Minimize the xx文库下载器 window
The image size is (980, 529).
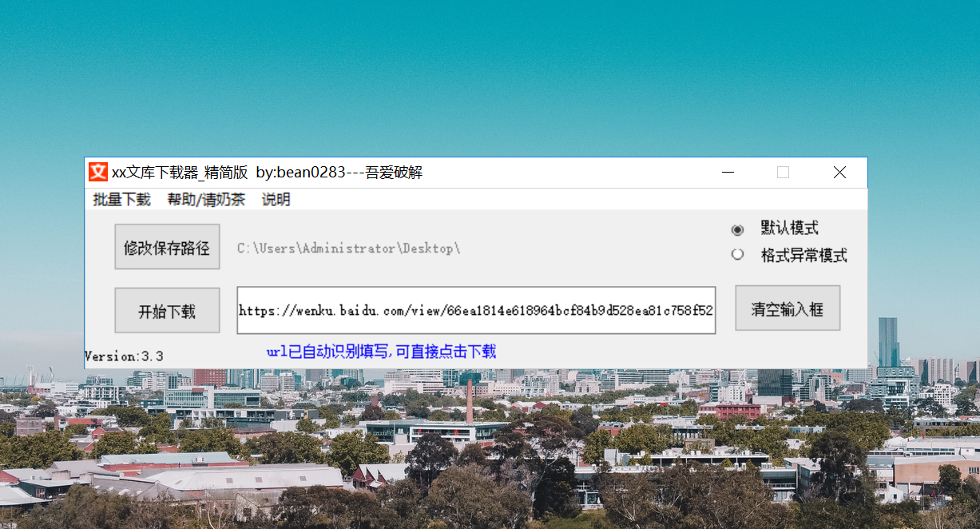pyautogui.click(x=728, y=173)
